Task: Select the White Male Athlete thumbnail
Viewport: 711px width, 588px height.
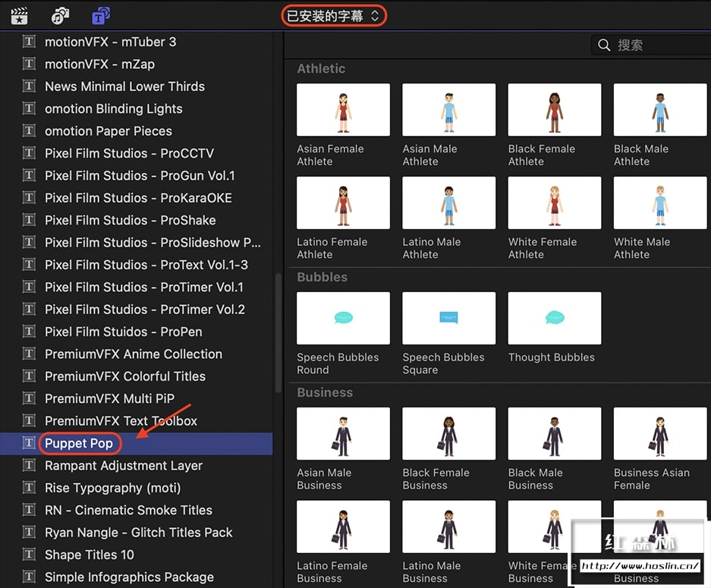Action: (659, 204)
